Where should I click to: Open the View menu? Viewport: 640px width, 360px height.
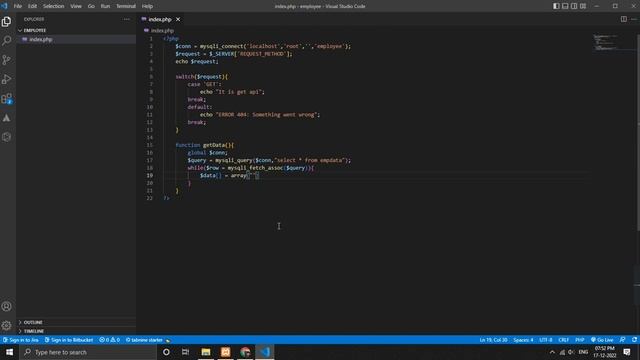76,6
